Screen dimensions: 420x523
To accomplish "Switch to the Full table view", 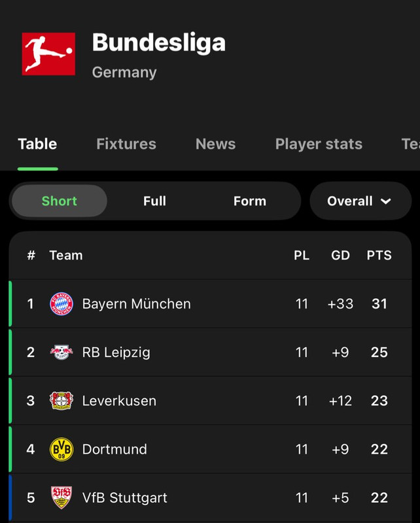I will click(x=154, y=201).
